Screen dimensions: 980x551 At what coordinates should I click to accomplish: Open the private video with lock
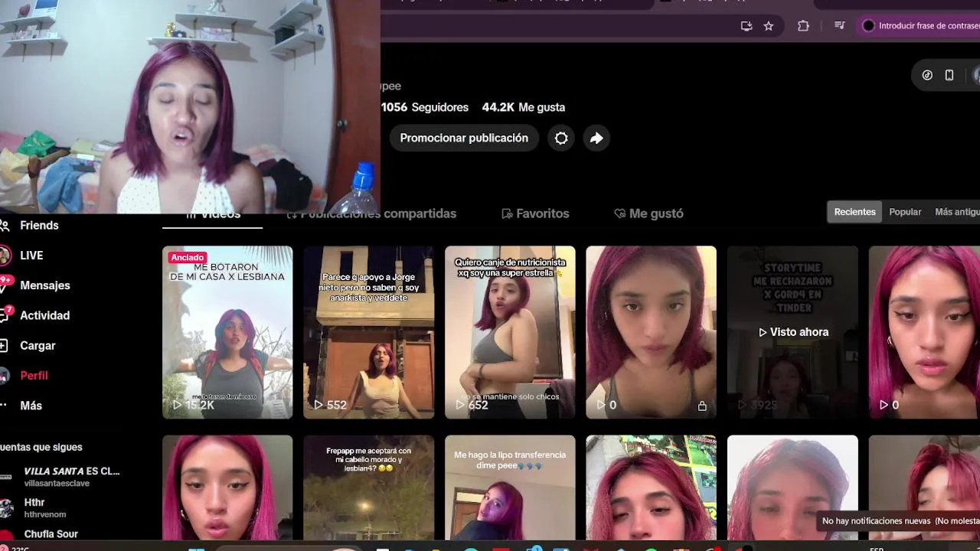(x=651, y=332)
